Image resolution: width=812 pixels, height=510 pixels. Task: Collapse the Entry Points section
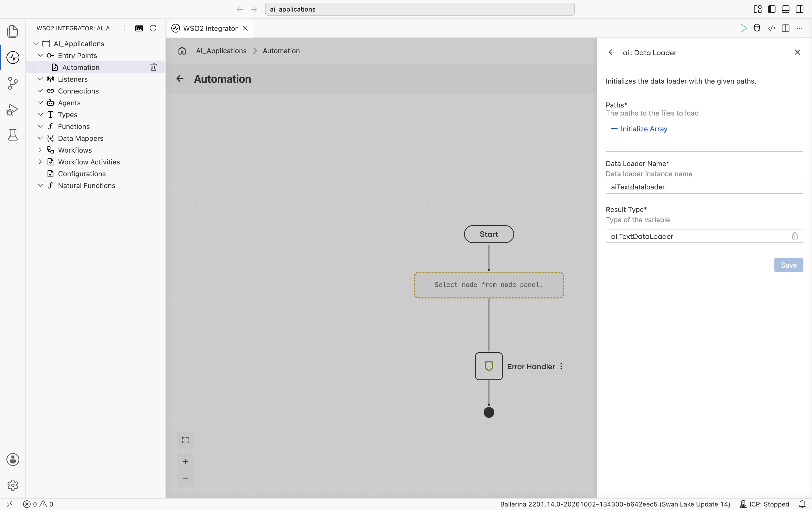pos(40,55)
